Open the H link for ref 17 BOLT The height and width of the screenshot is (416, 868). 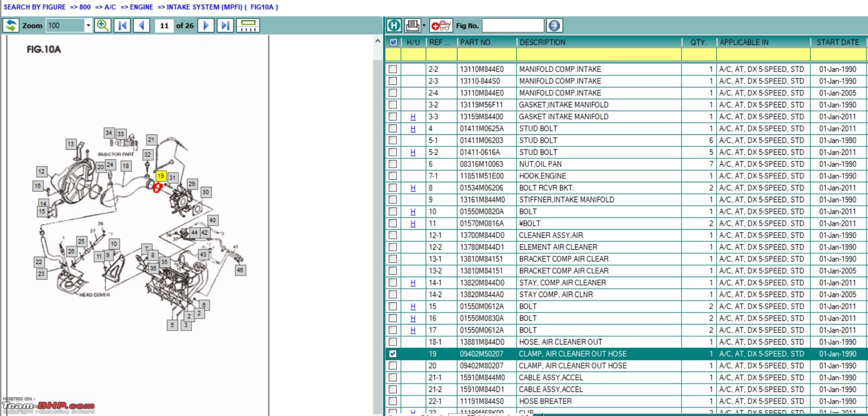(413, 331)
